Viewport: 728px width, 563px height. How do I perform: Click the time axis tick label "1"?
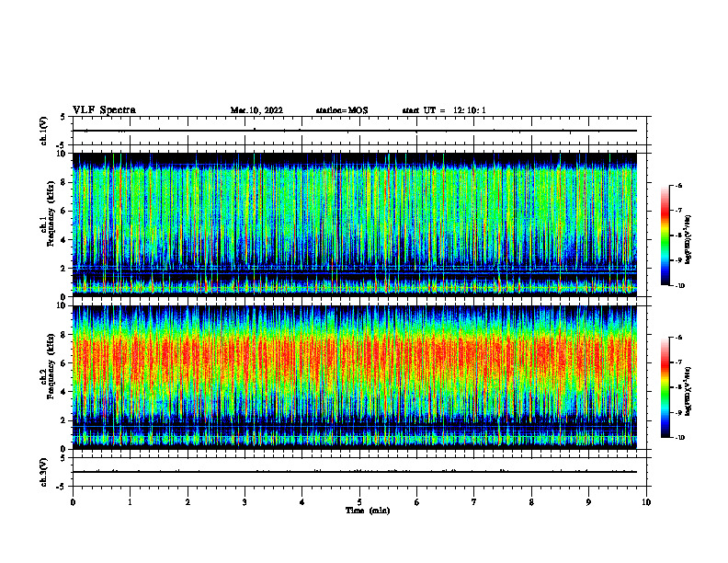tap(130, 502)
